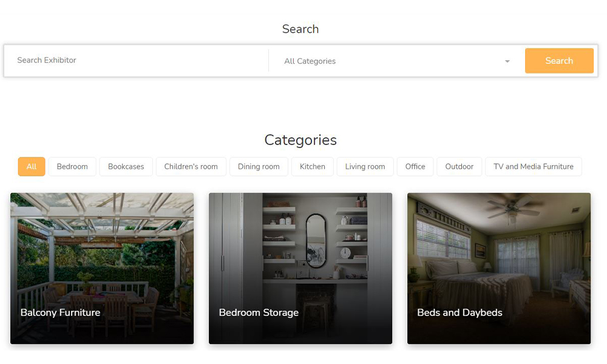The height and width of the screenshot is (364, 607).
Task: Click the Search Exhibitor input field
Action: (x=137, y=61)
